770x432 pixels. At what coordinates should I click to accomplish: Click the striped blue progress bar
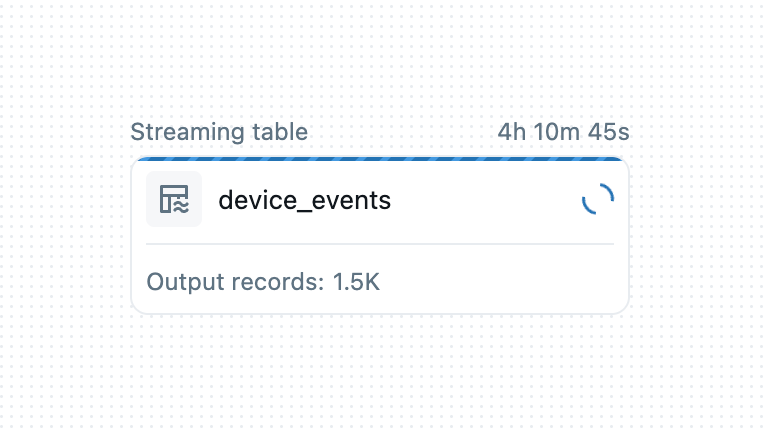(380, 159)
